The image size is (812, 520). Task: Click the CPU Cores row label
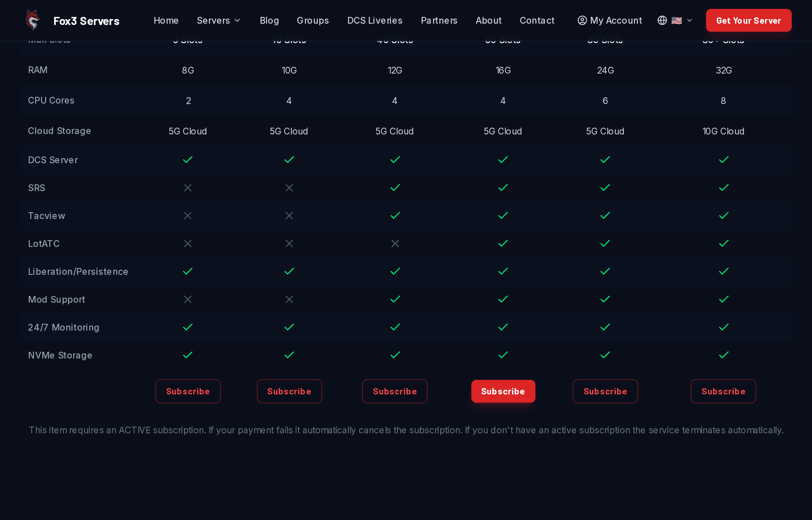click(51, 101)
